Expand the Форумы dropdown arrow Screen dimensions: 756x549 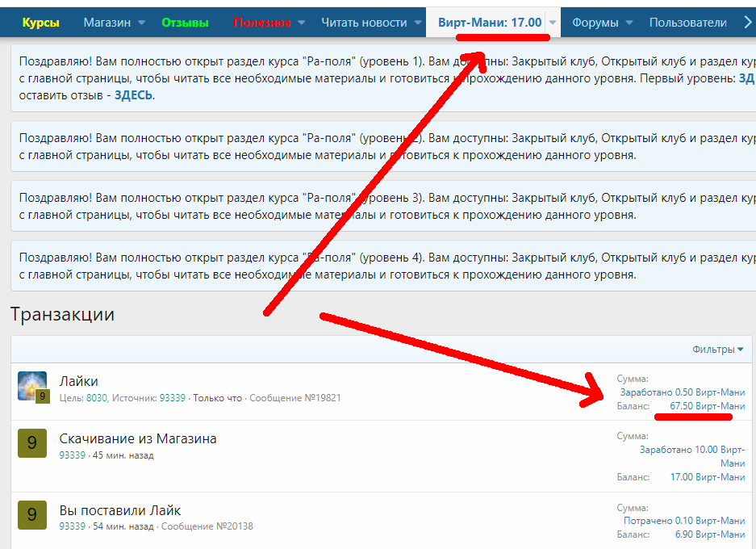tap(629, 23)
